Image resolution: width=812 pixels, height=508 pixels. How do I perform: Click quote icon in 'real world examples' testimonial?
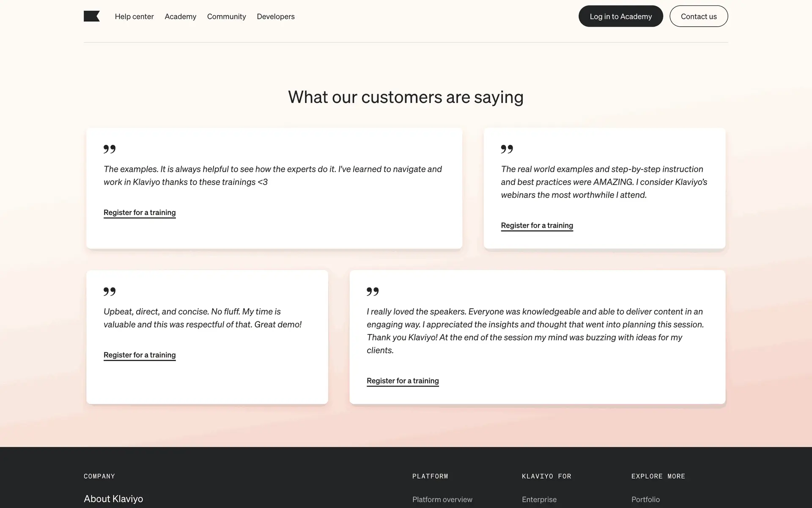coord(507,149)
